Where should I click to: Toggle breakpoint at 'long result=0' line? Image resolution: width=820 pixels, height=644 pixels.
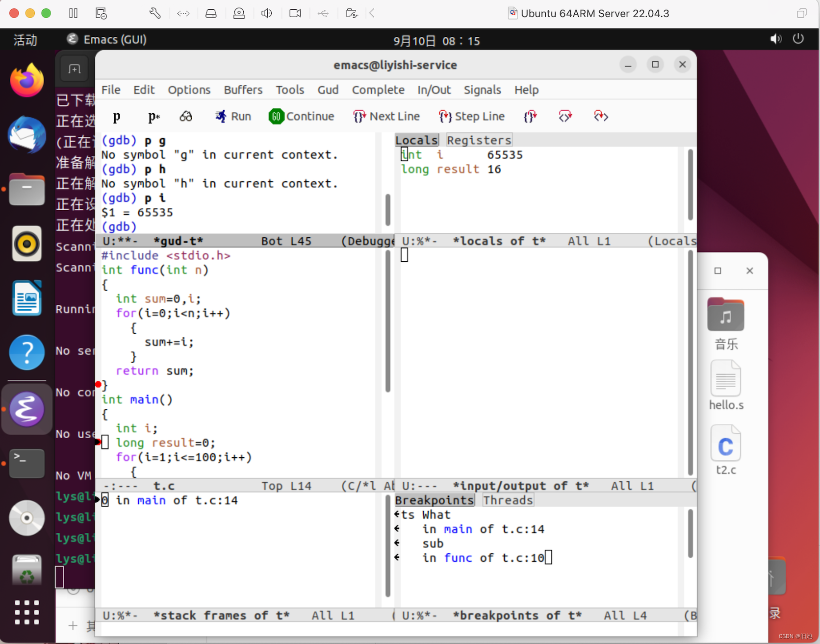pyautogui.click(x=98, y=443)
